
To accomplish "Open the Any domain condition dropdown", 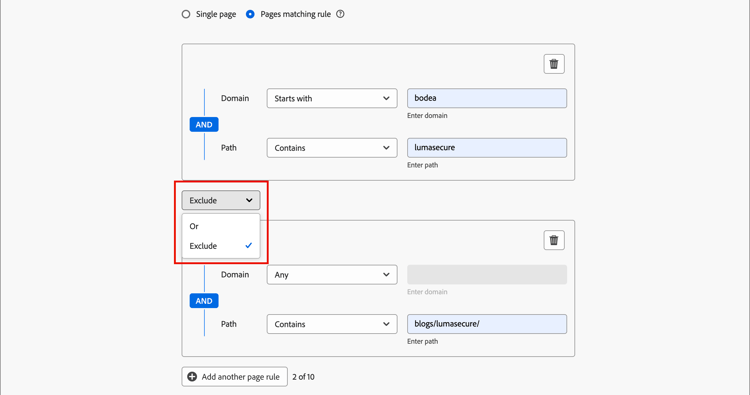I will pyautogui.click(x=332, y=275).
